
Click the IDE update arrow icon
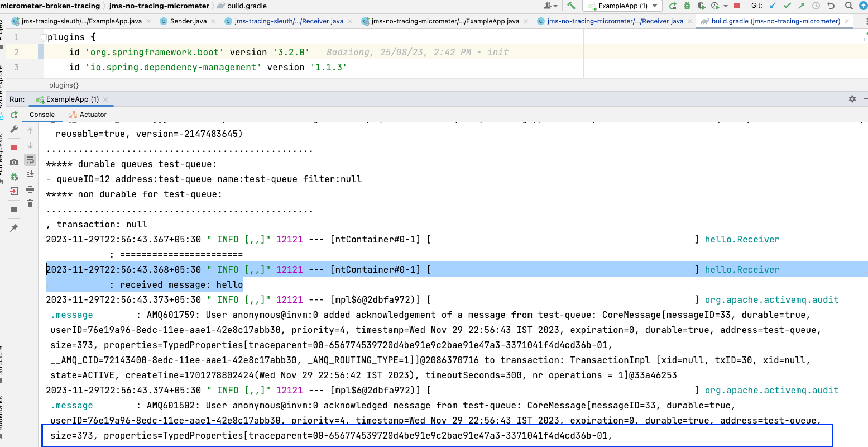click(x=864, y=6)
